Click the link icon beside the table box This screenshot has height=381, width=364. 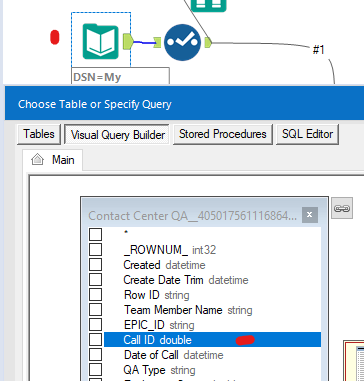(x=342, y=209)
